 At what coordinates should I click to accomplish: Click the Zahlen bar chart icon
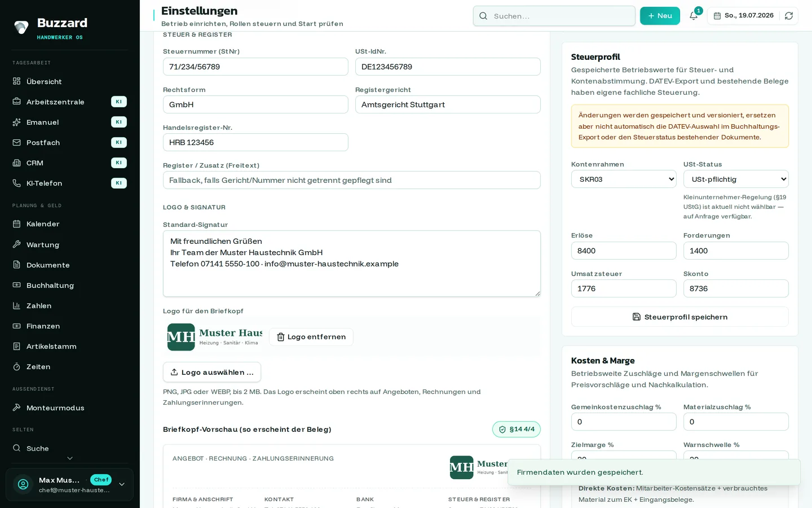coord(17,305)
